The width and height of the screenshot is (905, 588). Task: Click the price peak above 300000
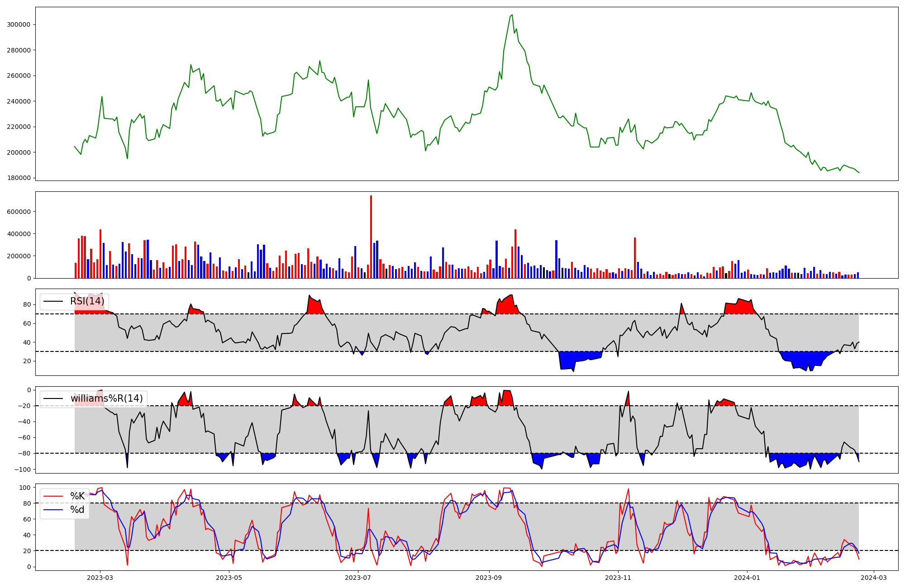pos(512,15)
